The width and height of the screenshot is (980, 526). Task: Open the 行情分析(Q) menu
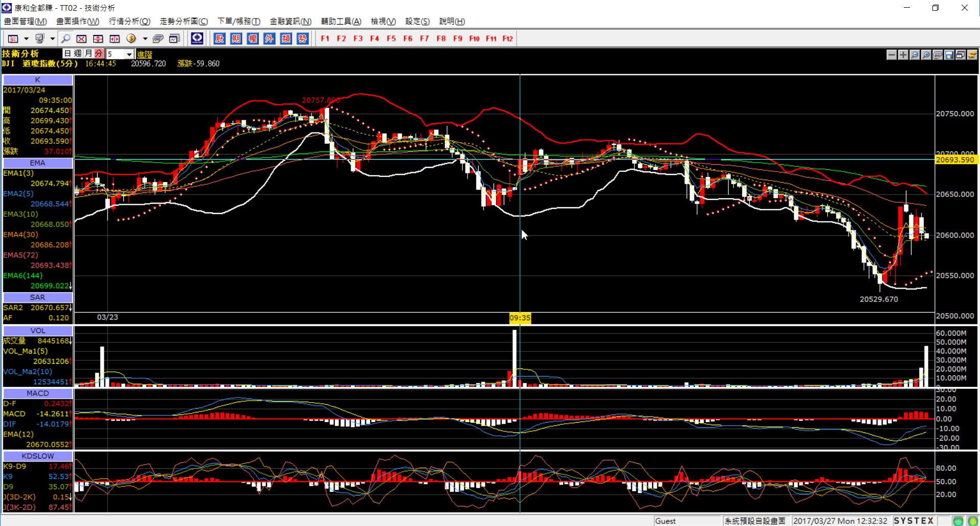pos(129,21)
